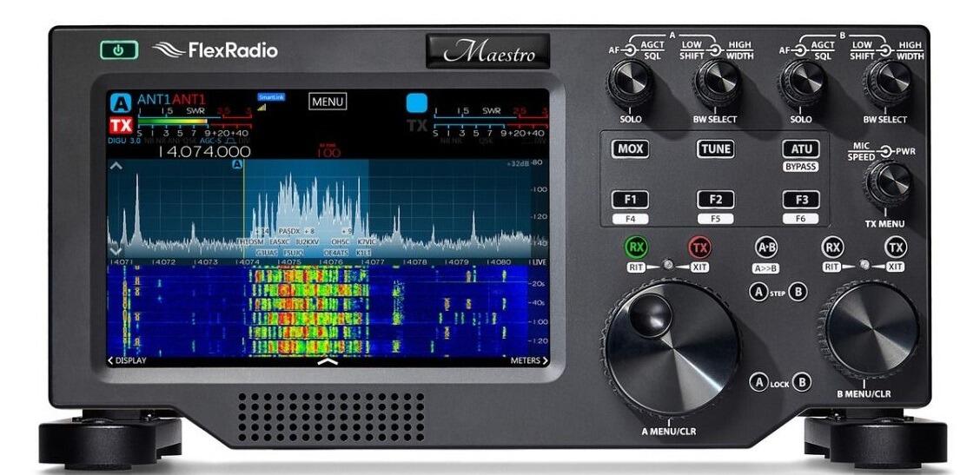This screenshot has width=980, height=475.
Task: Toggle the ATU button
Action: click(x=801, y=148)
